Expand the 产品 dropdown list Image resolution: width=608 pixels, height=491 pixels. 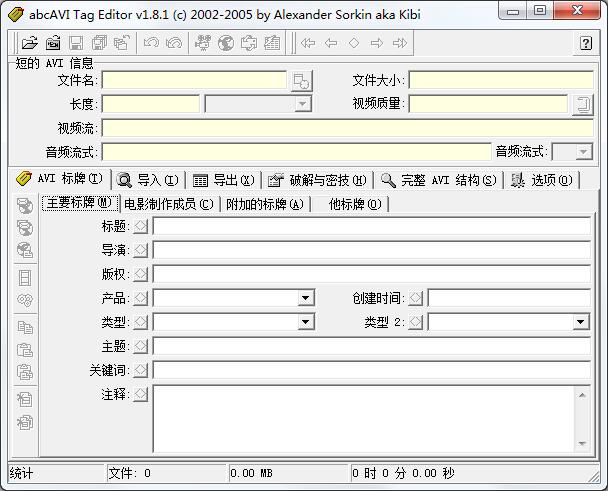[x=306, y=298]
